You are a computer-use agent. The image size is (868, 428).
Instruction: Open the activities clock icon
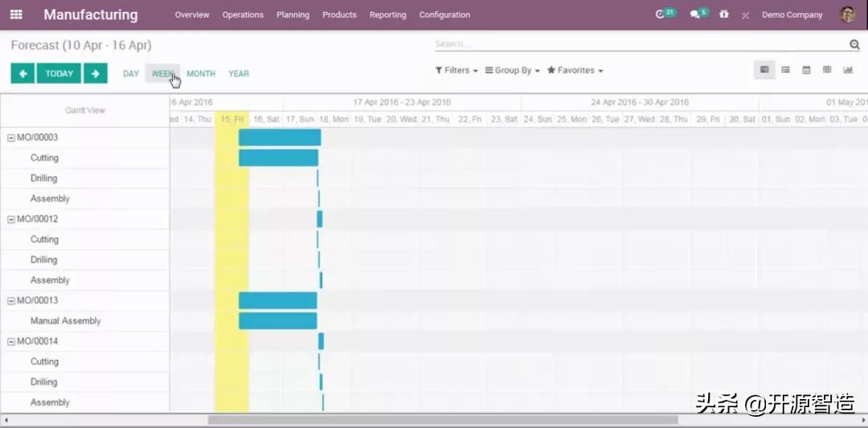coord(659,15)
